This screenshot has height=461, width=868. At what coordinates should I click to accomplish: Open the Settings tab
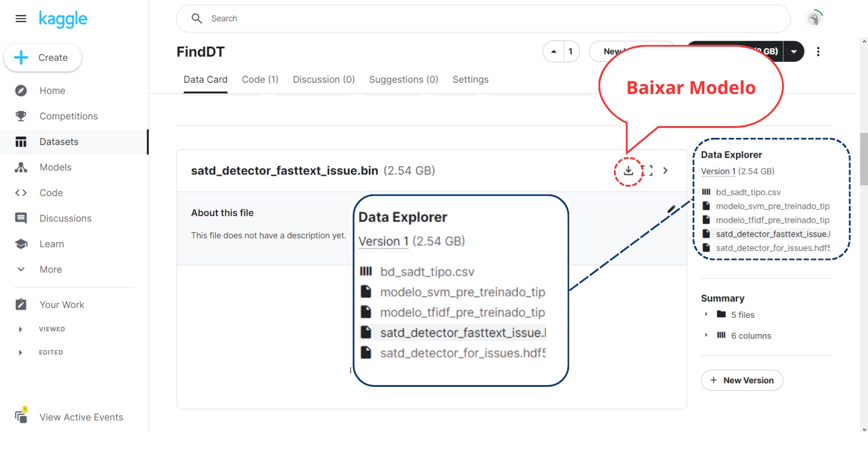(470, 80)
